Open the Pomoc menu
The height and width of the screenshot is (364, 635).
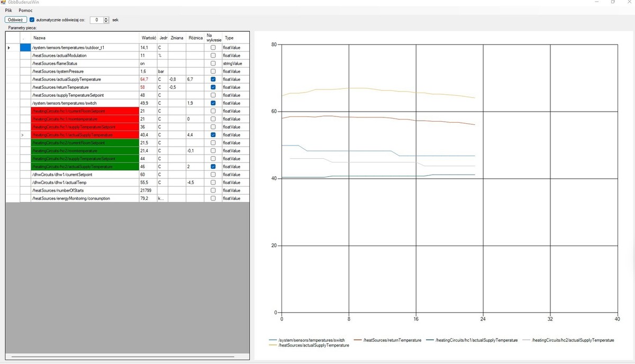click(25, 11)
